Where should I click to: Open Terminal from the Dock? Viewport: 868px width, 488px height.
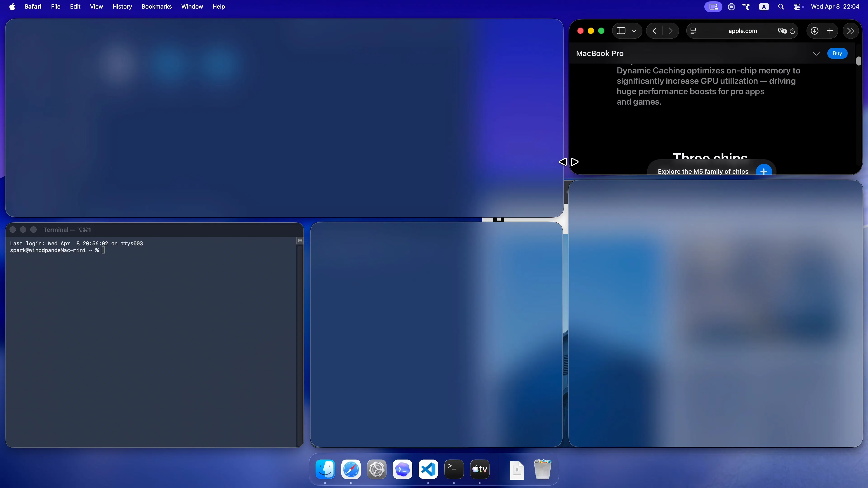454,469
